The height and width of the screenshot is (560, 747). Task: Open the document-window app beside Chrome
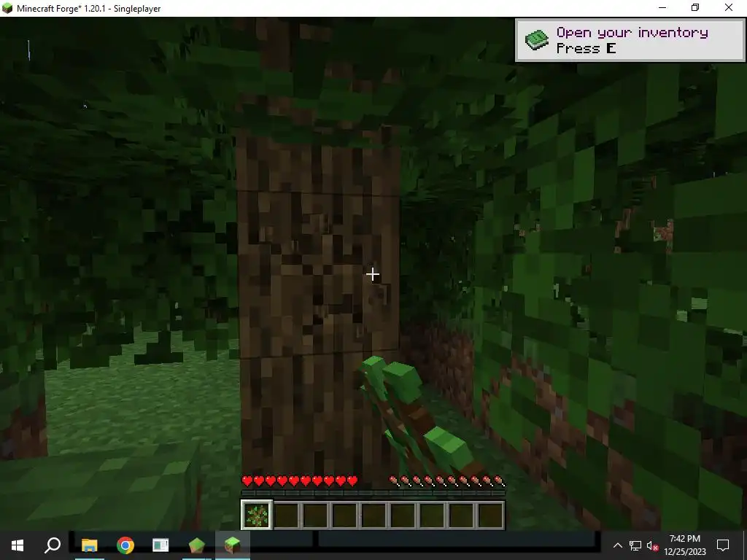pos(160,545)
